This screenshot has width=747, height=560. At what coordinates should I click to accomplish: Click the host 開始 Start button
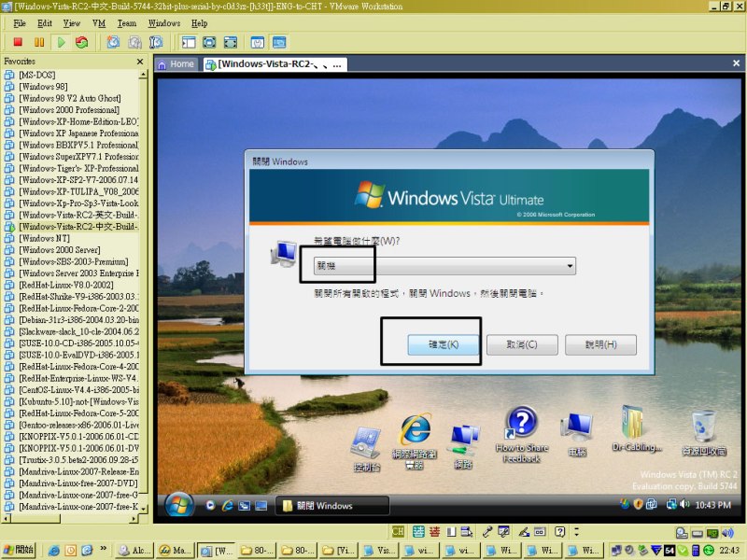[x=19, y=550]
